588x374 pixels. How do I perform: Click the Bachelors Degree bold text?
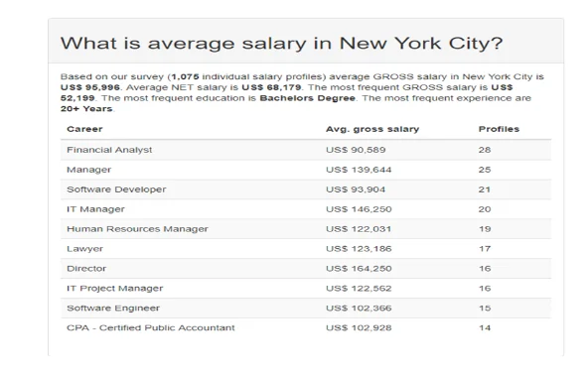(307, 98)
